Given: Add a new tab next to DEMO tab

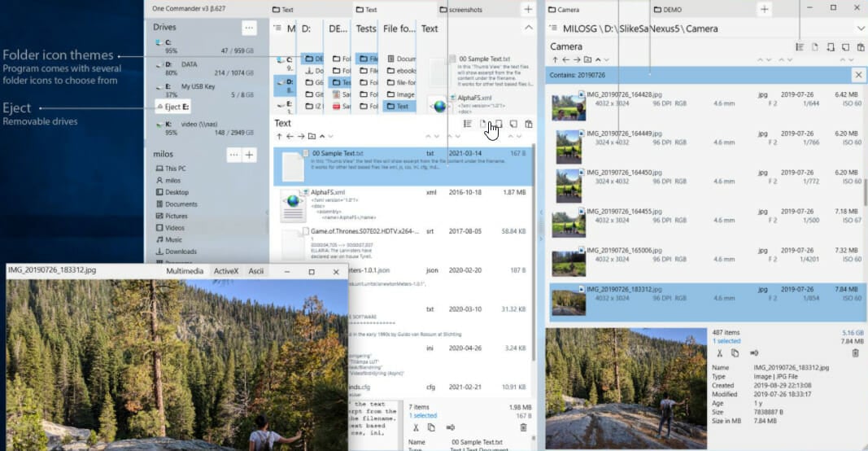Looking at the screenshot, I should point(765,9).
